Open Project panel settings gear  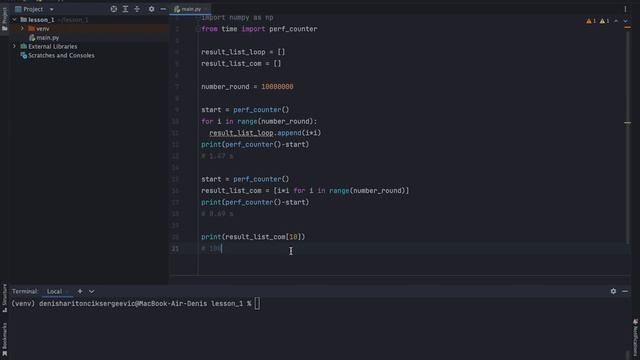tap(151, 9)
